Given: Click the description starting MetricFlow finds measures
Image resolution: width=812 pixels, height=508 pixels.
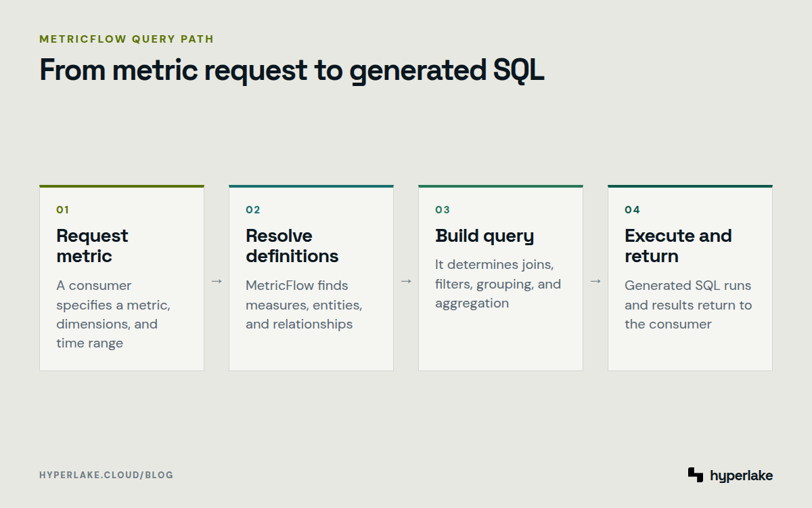Looking at the screenshot, I should [x=304, y=305].
